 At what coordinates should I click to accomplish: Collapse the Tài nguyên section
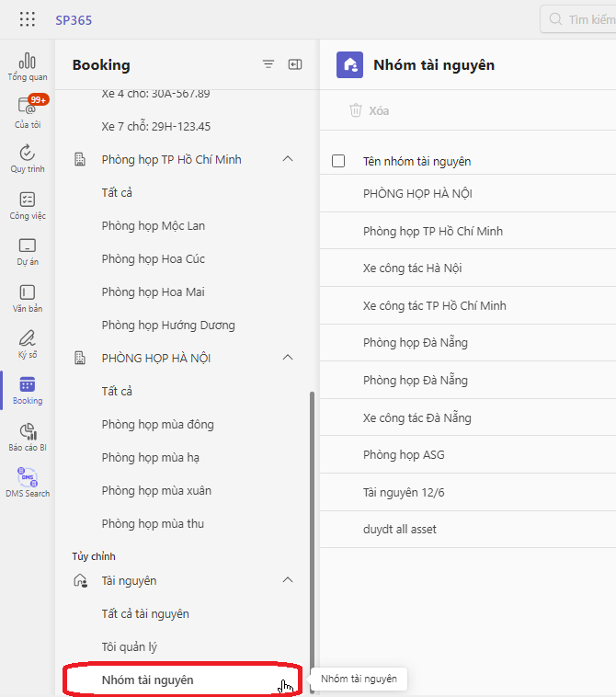pyautogui.click(x=288, y=580)
